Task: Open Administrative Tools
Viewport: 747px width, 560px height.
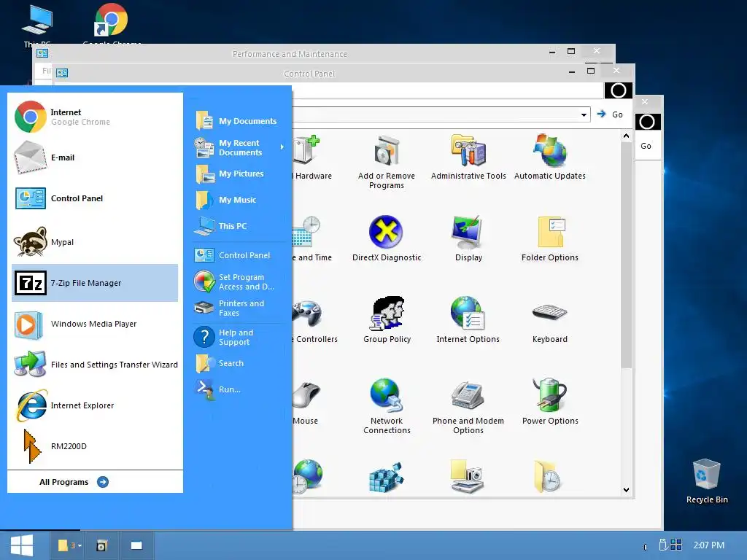Action: point(468,158)
